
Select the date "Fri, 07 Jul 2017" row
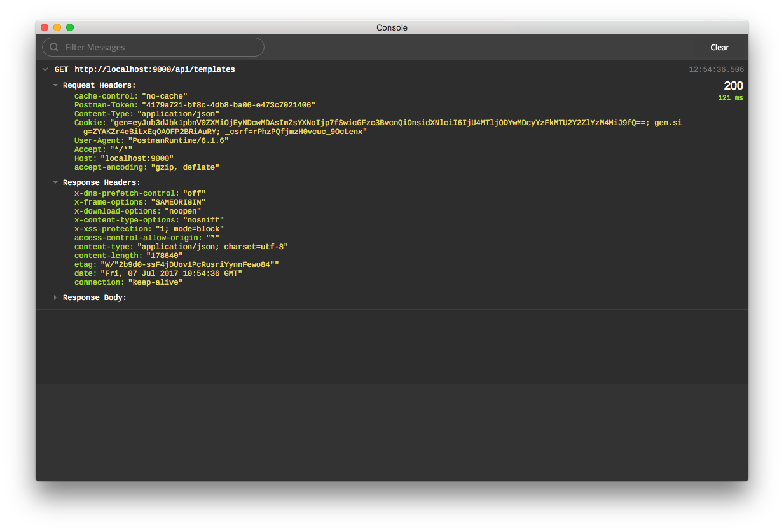point(158,273)
